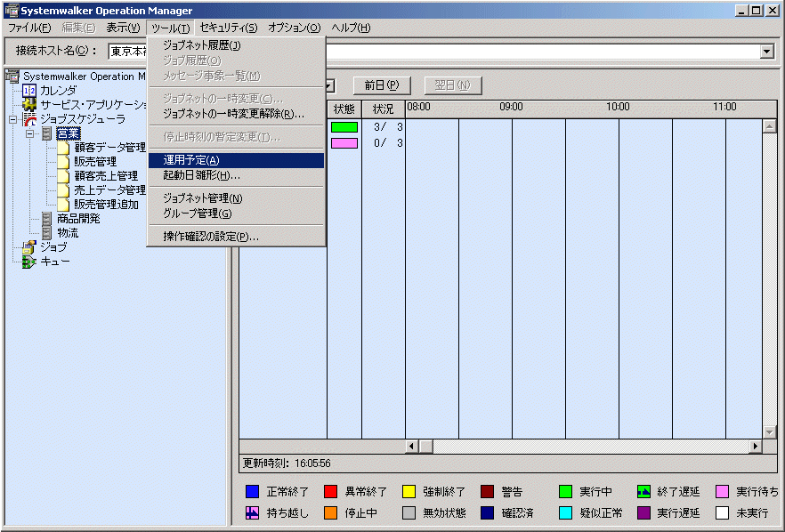Open the オプション menu
Image resolution: width=785 pixels, height=532 pixels.
tap(295, 28)
